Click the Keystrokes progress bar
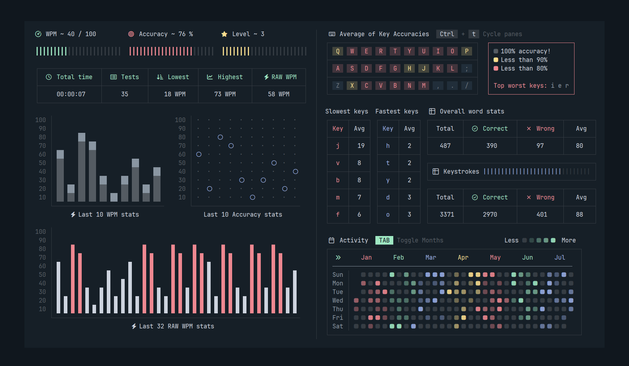Viewport: 629px width, 366px height. click(536, 172)
